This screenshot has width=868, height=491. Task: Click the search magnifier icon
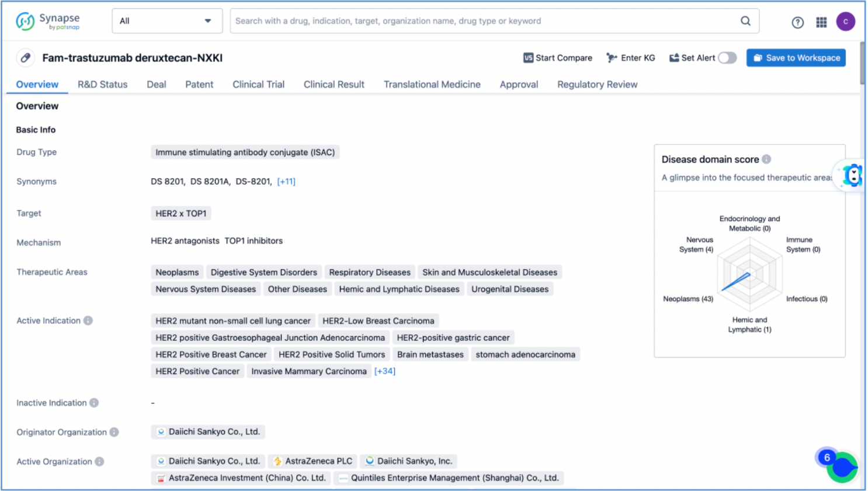click(x=745, y=21)
